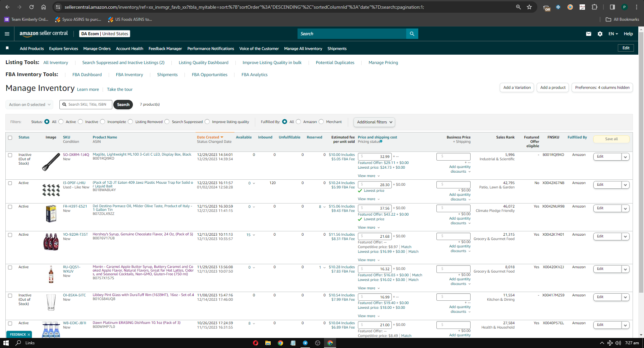
Task: Open the Action on 0 selected dropdown
Action: click(30, 105)
